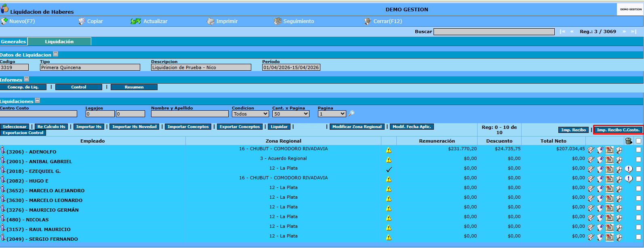This screenshot has width=644, height=248.
Task: Check the checkbox for NICOLAS row
Action: [x=638, y=218]
